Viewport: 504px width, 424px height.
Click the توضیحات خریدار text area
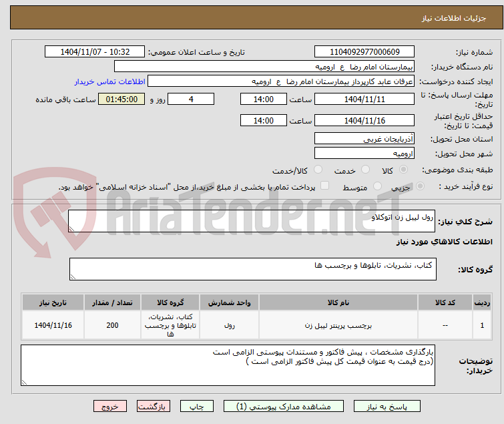tap(228, 365)
